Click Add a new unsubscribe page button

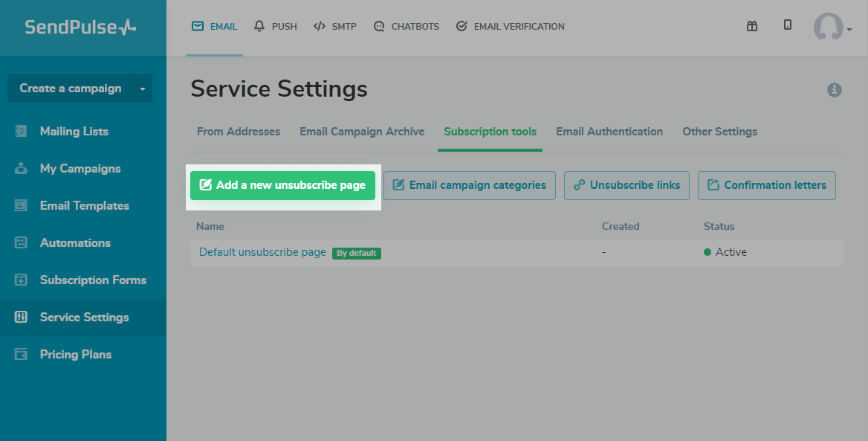coord(283,185)
